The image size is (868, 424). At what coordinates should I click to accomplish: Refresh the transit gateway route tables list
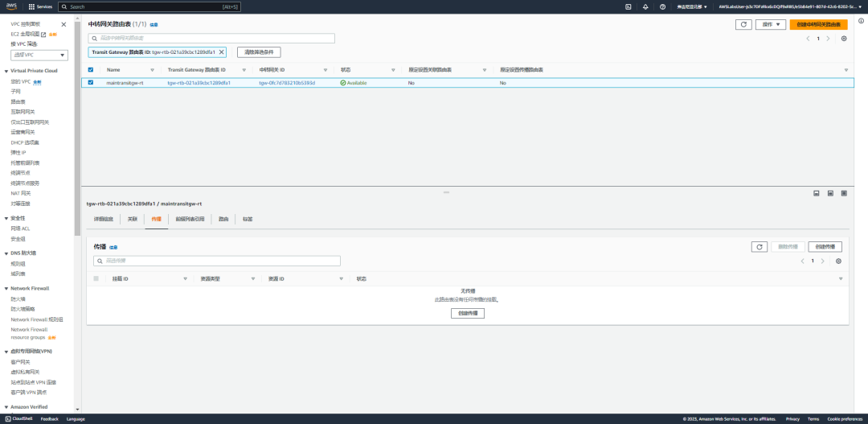pyautogui.click(x=743, y=24)
